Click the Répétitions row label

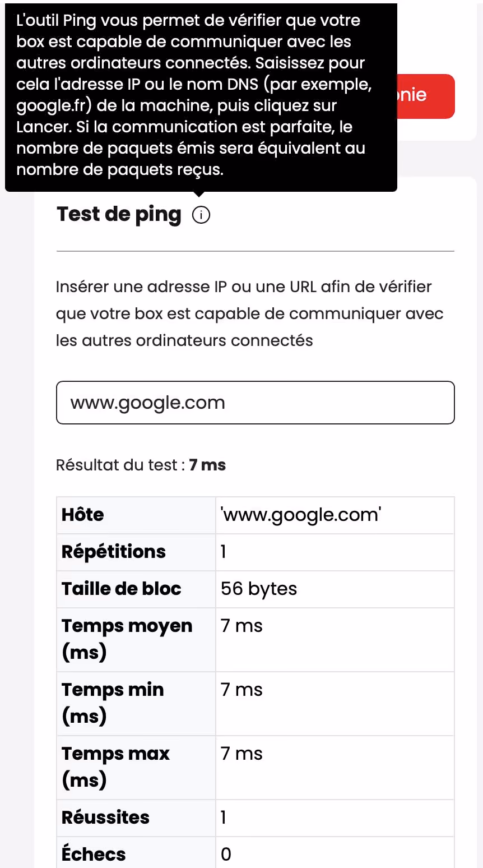tap(114, 552)
